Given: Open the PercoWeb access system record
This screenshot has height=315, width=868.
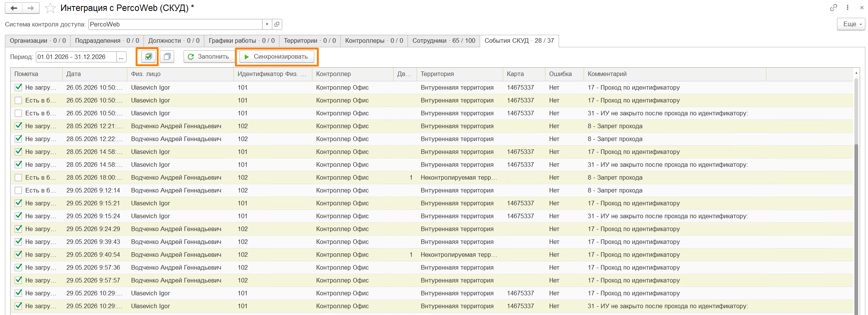Looking at the screenshot, I should point(277,24).
